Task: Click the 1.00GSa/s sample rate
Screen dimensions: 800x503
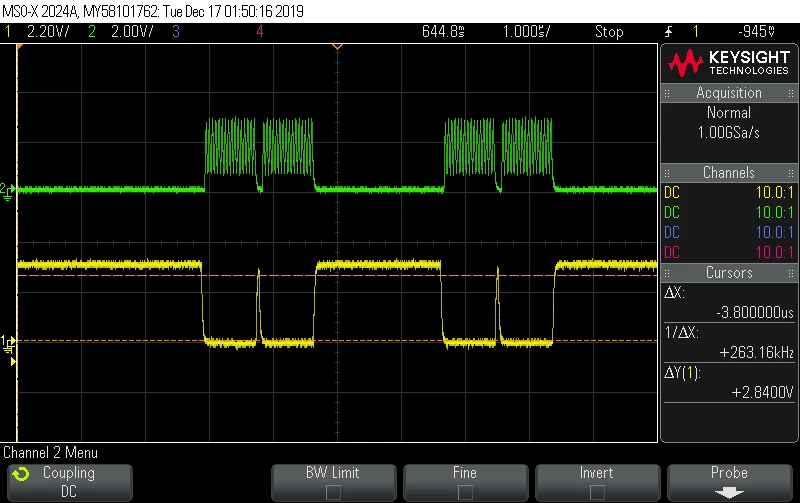Action: tap(729, 133)
